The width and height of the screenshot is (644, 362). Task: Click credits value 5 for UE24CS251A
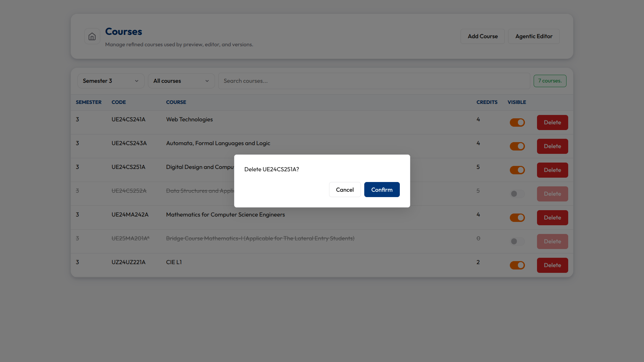coord(478,167)
